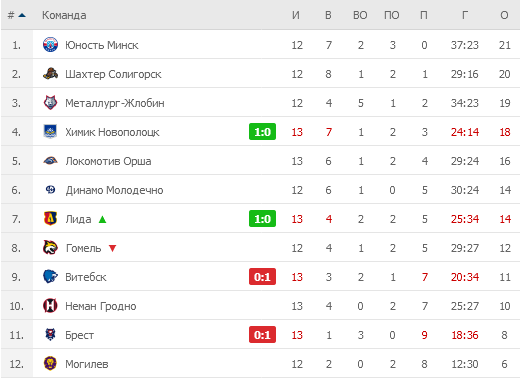Select the Неман Гродно logo icon
The width and height of the screenshot is (520, 379).
coord(50,306)
